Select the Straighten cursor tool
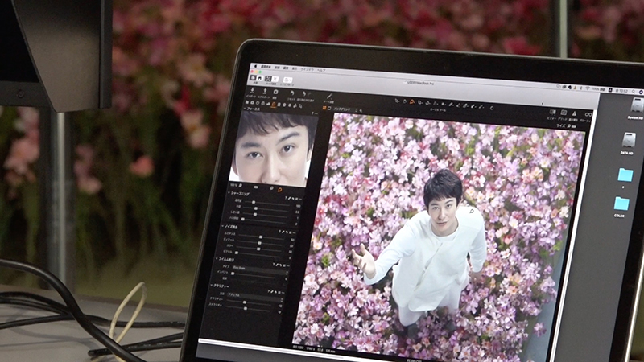The height and width of the screenshot is (362, 644). tap(427, 103)
